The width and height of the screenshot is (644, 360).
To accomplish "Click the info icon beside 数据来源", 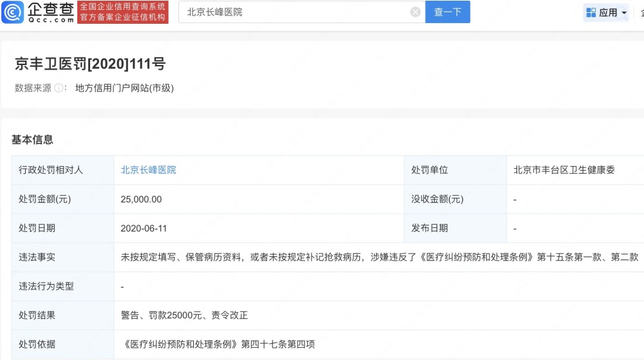I will click(x=59, y=88).
